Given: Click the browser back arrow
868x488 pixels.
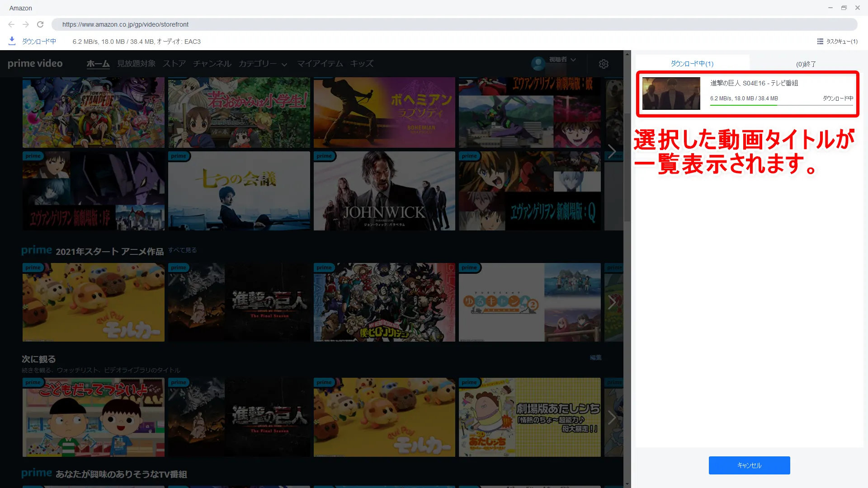Looking at the screenshot, I should coord(11,24).
